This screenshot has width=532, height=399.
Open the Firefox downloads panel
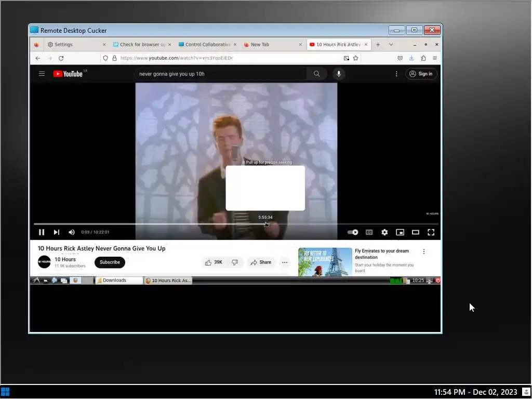point(411,58)
